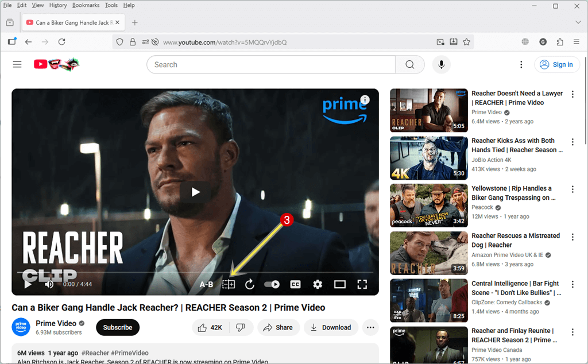
Task: Switch to theater mode
Action: pyautogui.click(x=340, y=285)
